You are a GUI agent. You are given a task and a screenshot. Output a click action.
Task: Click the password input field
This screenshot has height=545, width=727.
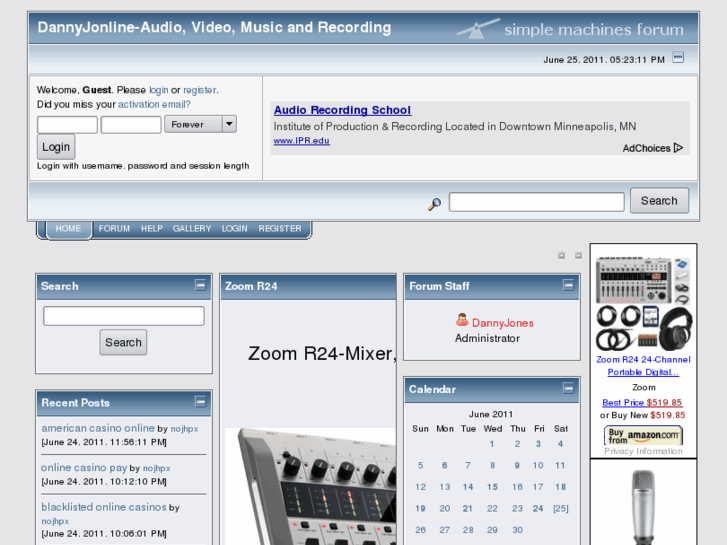[131, 125]
